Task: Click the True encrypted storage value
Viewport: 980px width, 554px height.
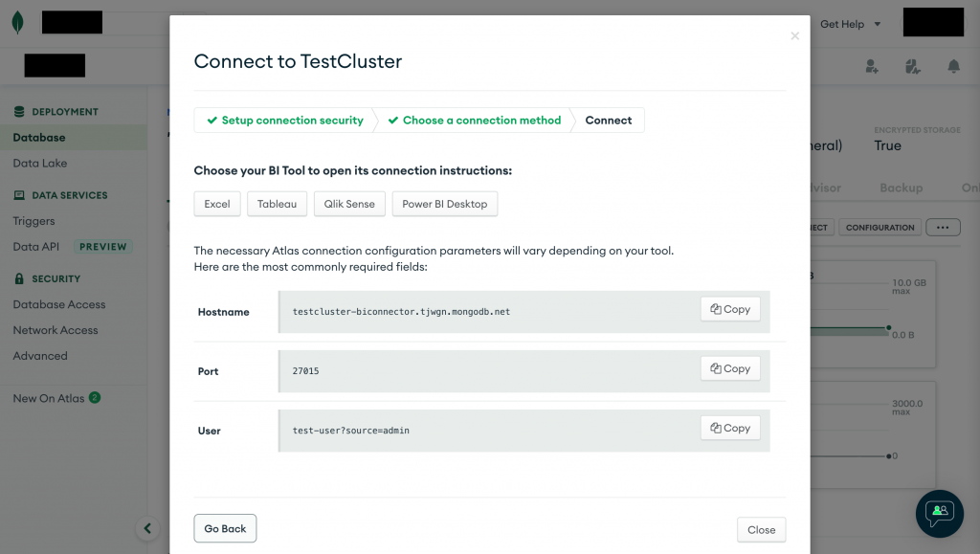Action: pyautogui.click(x=887, y=145)
